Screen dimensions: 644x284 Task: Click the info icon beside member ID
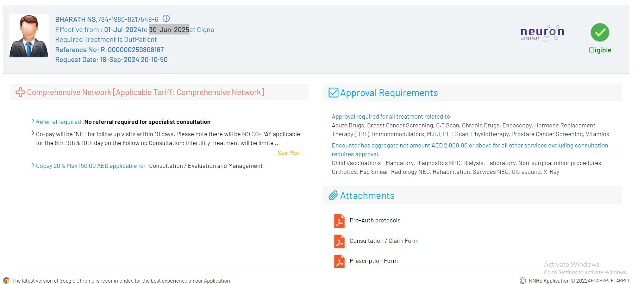(x=166, y=18)
